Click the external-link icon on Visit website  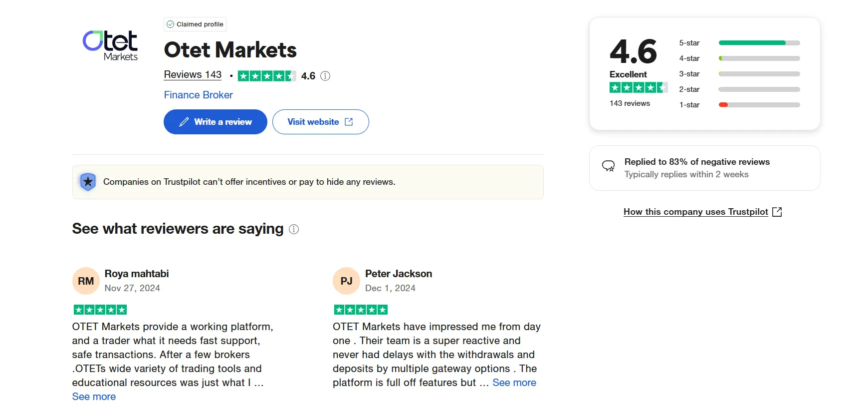tap(348, 121)
